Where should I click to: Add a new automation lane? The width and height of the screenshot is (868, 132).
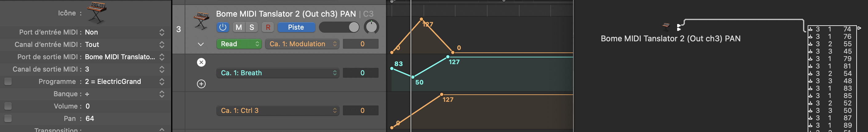coord(201,84)
